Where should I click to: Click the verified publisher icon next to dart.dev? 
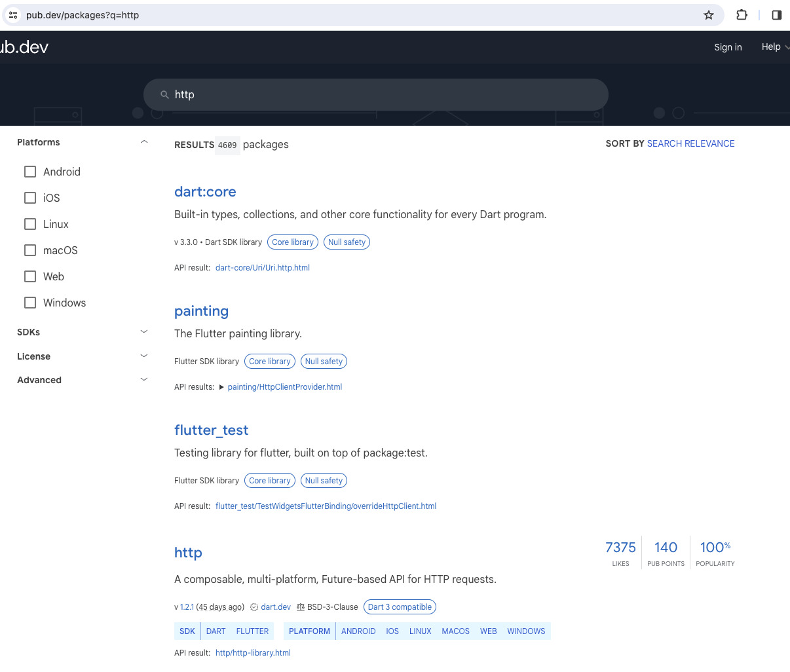254,607
